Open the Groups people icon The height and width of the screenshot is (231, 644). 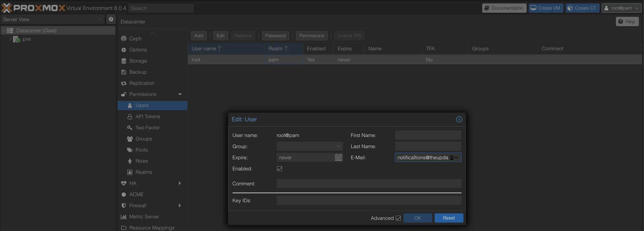click(130, 139)
